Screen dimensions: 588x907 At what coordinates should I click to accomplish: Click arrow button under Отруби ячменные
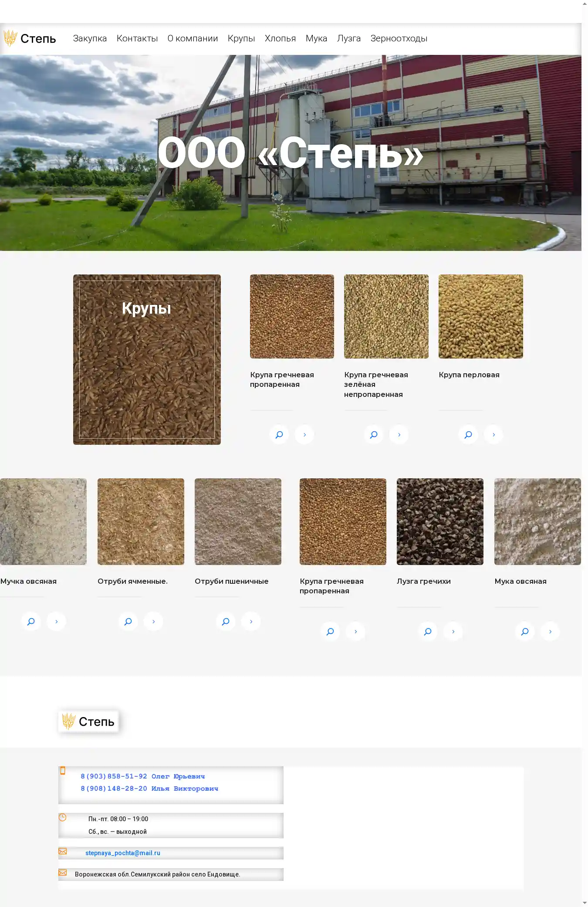point(153,622)
